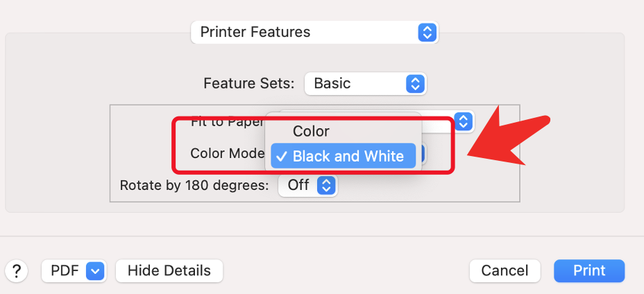Expand the Feature Sets Basic dropdown
644x294 pixels.
coord(365,84)
